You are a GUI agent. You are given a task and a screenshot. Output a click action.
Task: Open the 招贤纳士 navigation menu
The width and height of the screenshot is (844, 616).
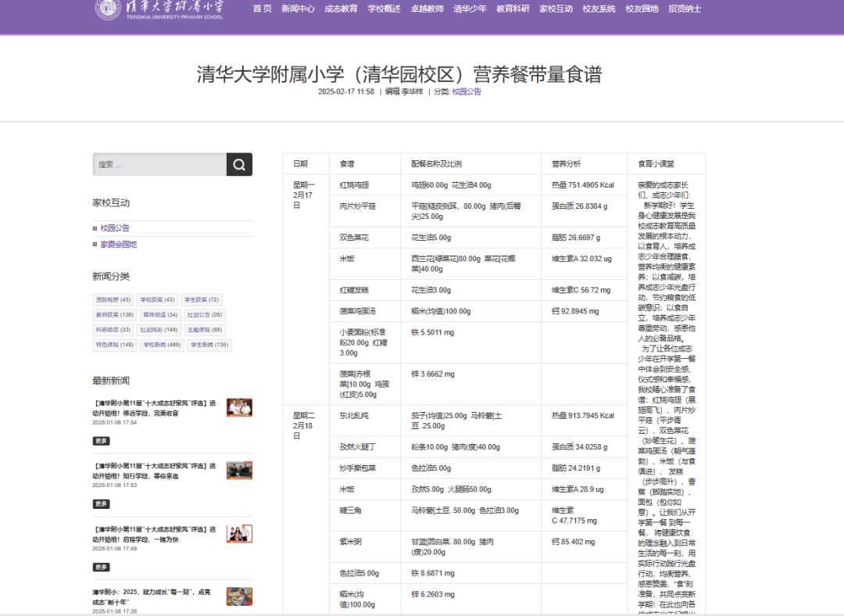point(685,9)
